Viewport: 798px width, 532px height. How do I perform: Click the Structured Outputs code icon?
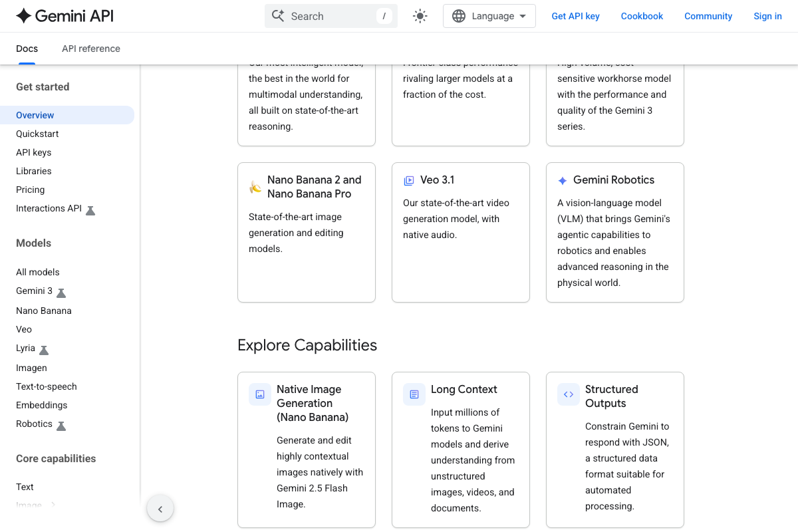coord(569,394)
